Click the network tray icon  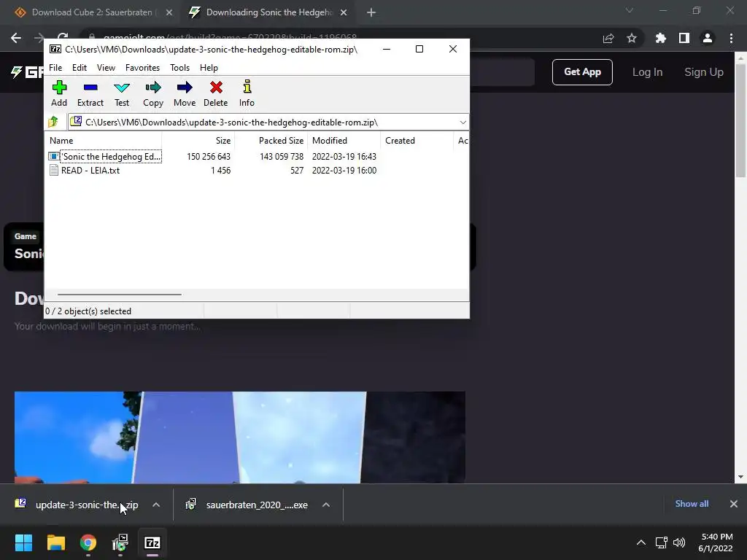661,542
